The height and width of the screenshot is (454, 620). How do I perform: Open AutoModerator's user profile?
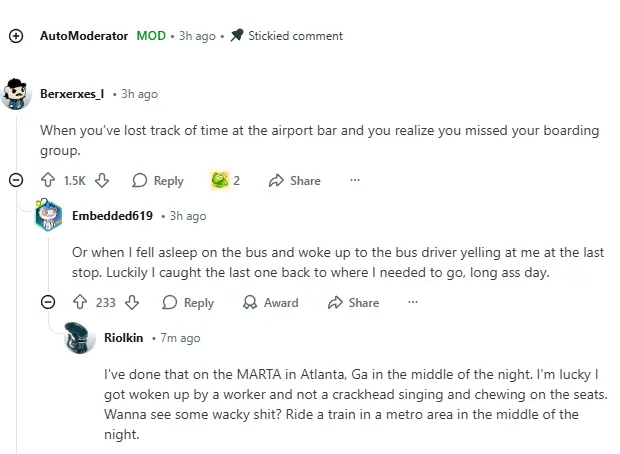84,36
